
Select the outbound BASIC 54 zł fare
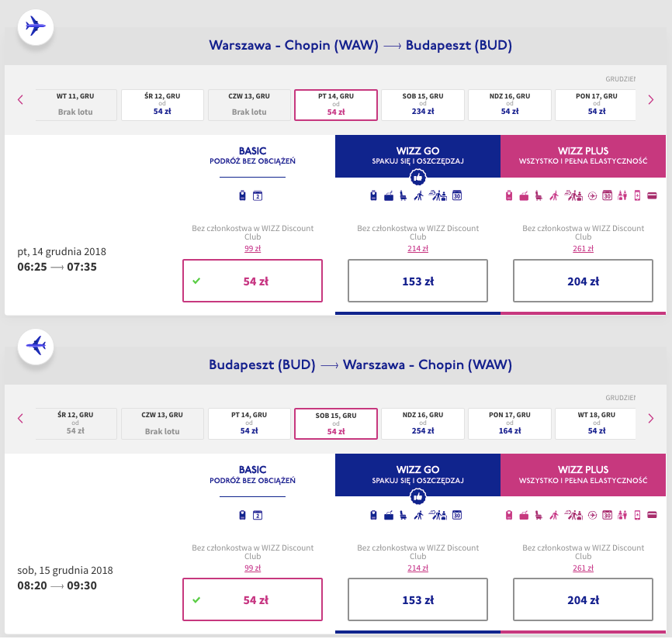point(252,281)
